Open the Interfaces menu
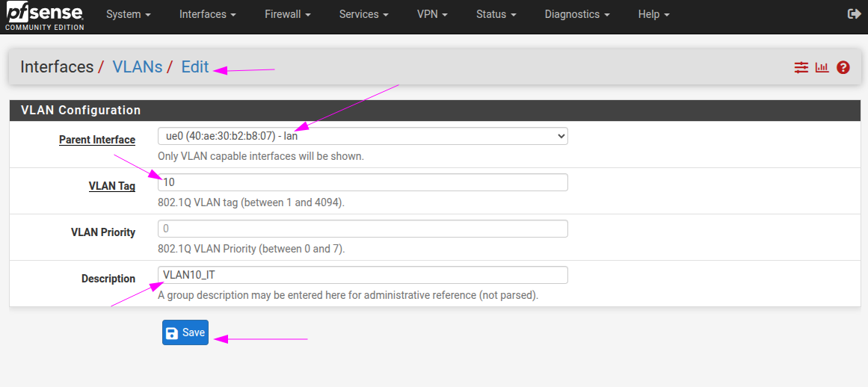 (x=207, y=14)
